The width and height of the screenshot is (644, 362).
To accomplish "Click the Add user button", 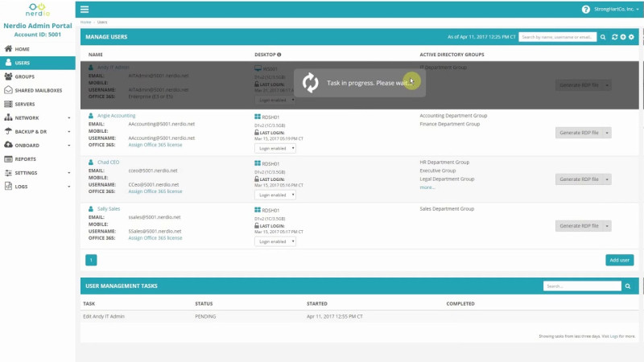I will [619, 260].
